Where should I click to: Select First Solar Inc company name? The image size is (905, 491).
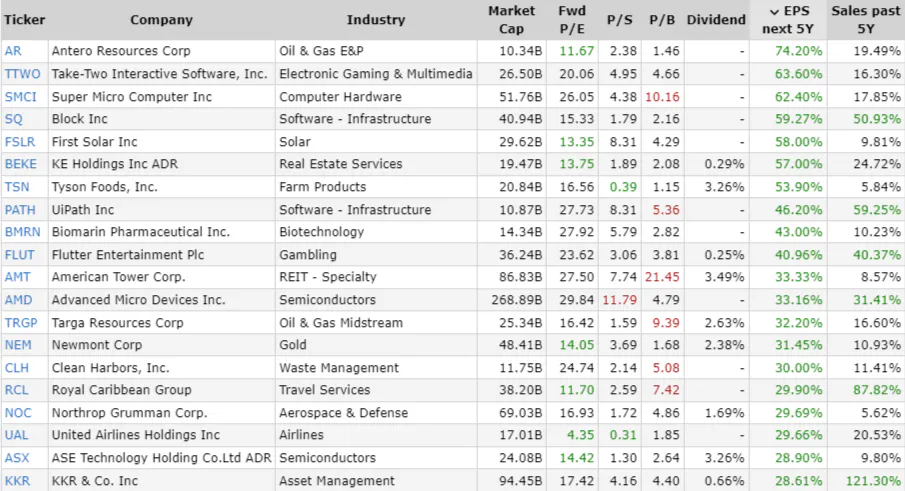pyautogui.click(x=95, y=142)
